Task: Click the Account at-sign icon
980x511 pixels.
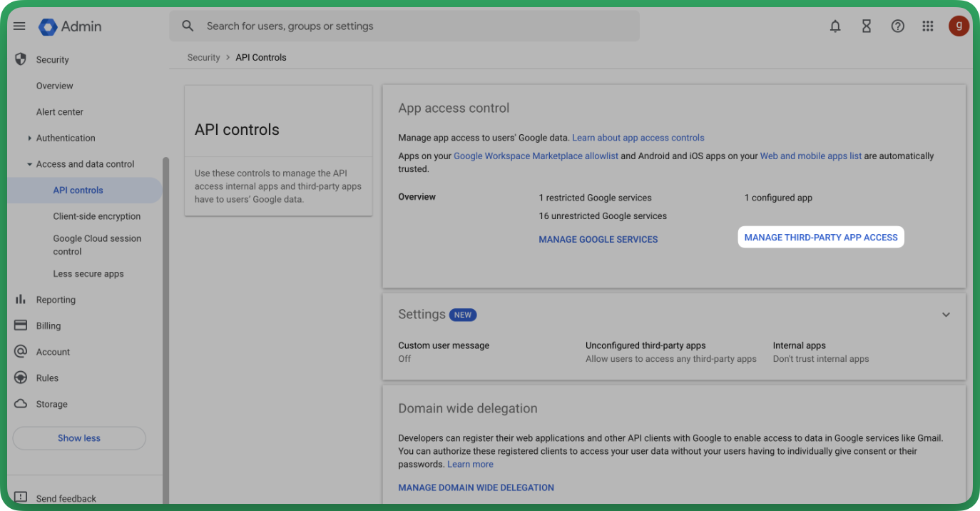Action: pyautogui.click(x=21, y=352)
